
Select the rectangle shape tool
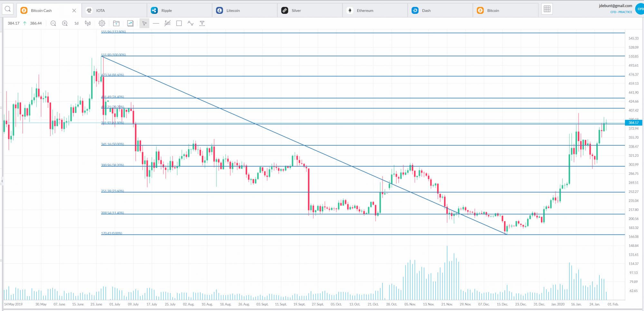point(179,23)
